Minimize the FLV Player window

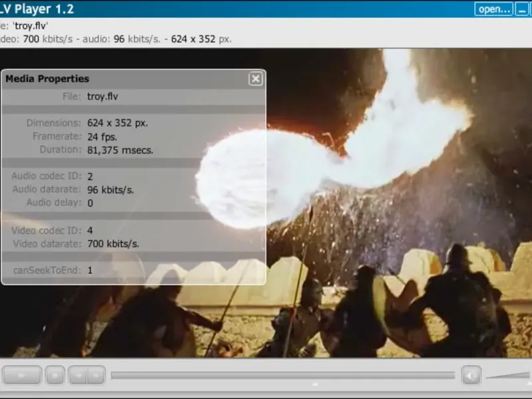coord(521,9)
